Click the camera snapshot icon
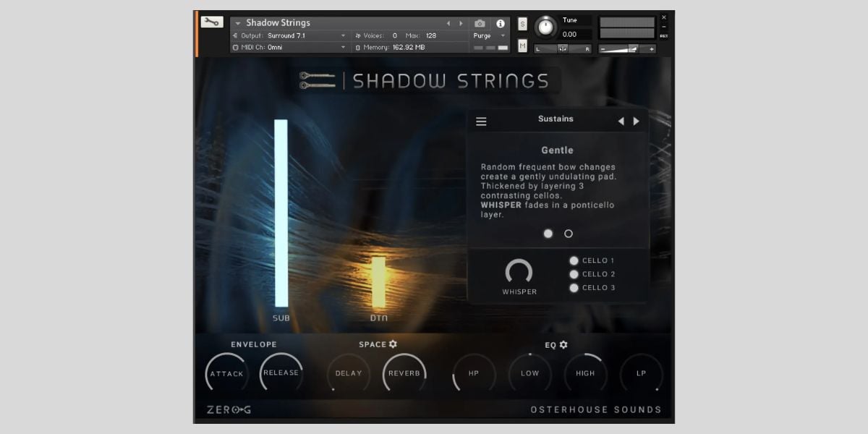The width and height of the screenshot is (868, 434). pos(480,23)
